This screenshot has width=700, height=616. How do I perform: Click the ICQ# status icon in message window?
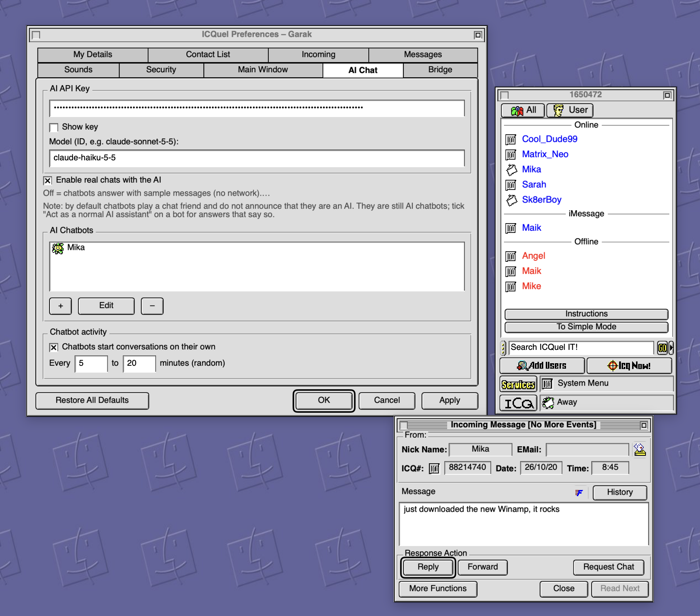(434, 468)
